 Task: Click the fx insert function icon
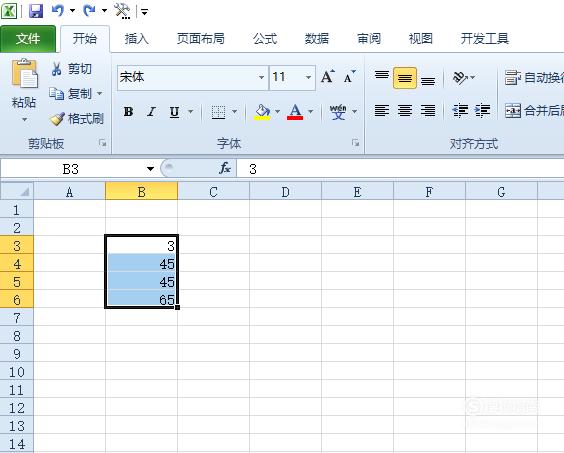pos(225,168)
